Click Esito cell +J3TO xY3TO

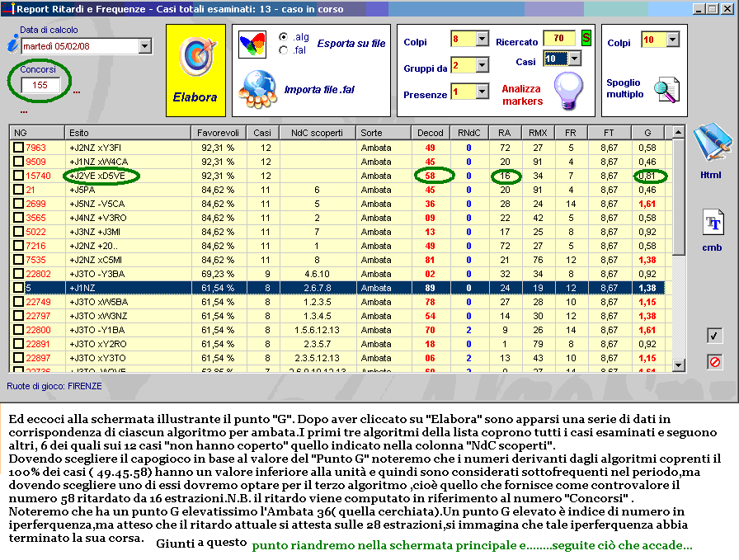tap(97, 358)
